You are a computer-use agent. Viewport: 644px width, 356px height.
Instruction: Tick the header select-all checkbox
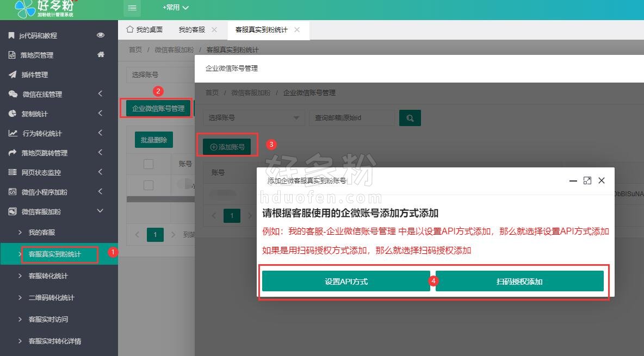148,164
